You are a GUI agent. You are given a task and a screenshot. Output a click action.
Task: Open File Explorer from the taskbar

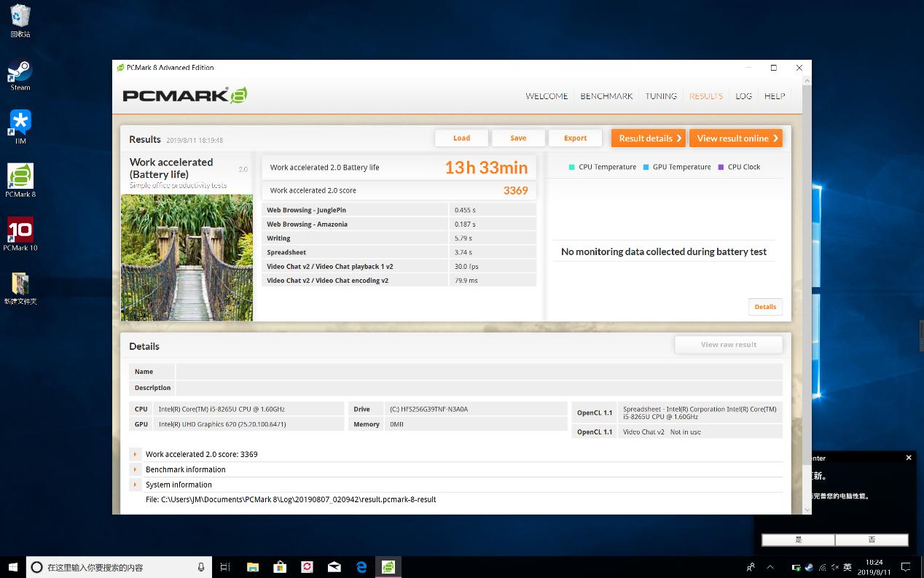click(x=253, y=567)
